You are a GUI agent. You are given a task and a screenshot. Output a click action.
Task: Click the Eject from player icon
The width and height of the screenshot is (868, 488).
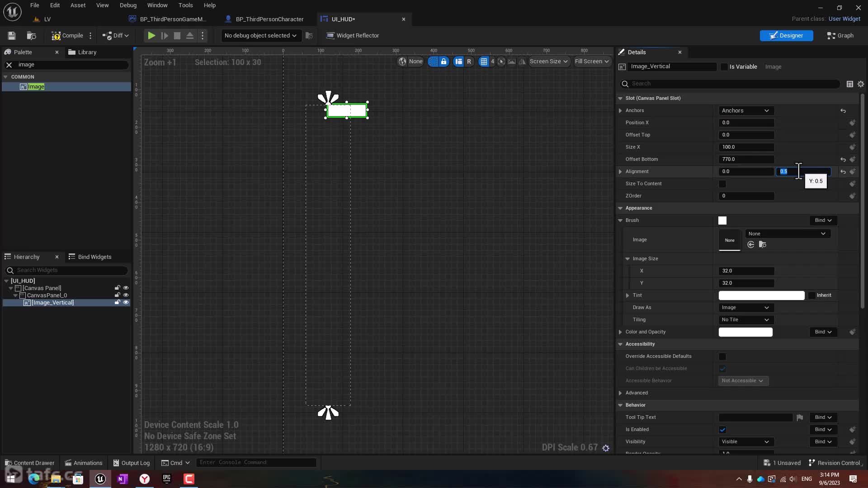(190, 36)
